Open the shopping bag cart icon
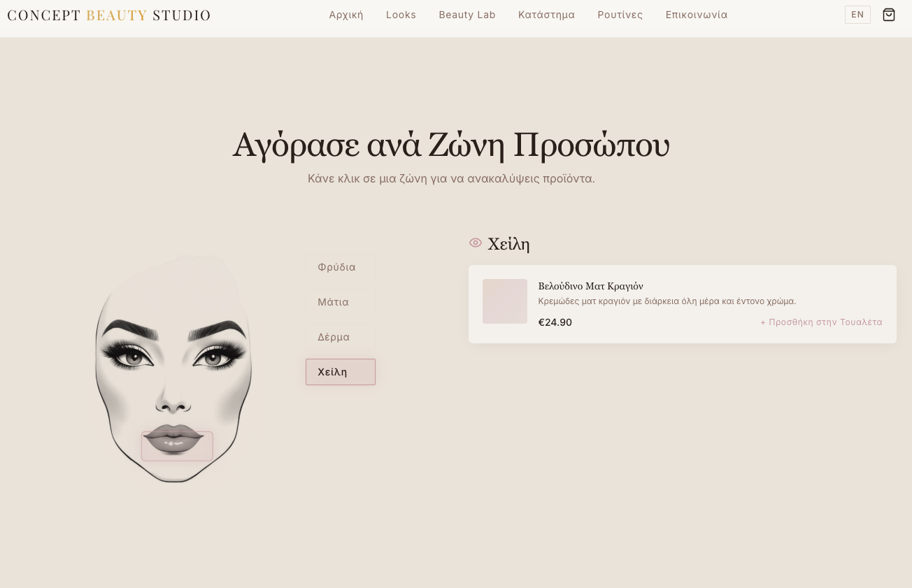The image size is (912, 588). pyautogui.click(x=889, y=15)
